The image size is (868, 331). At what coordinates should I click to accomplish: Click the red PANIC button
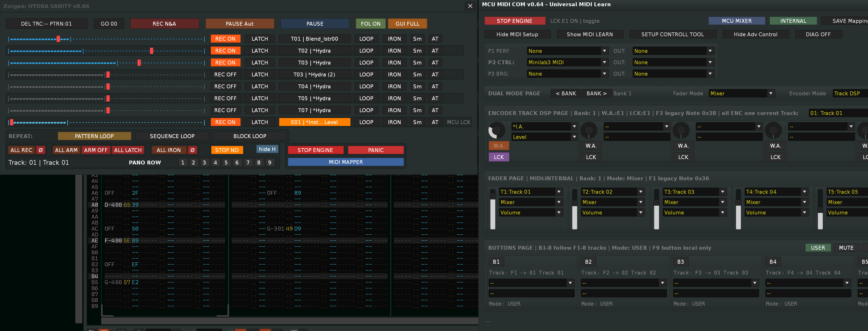(x=376, y=150)
